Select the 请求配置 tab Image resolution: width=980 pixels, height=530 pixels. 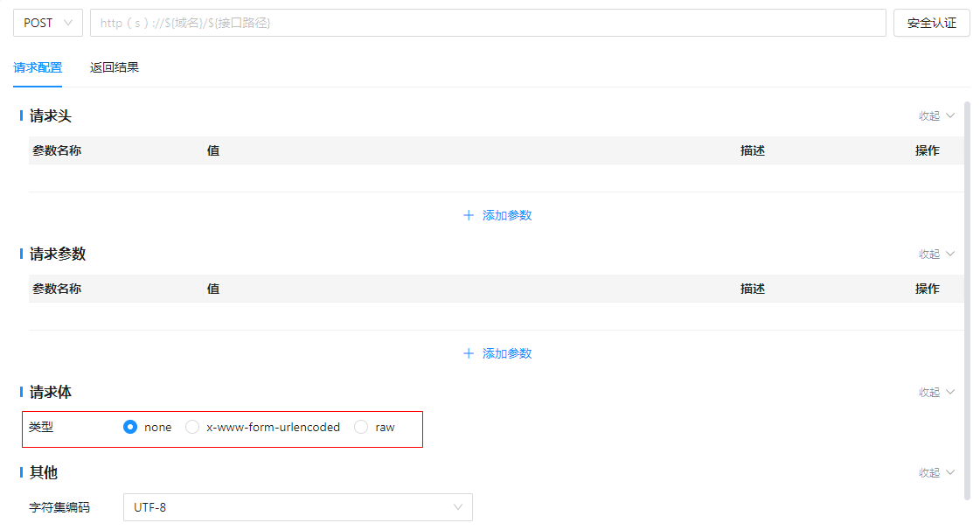tap(38, 67)
